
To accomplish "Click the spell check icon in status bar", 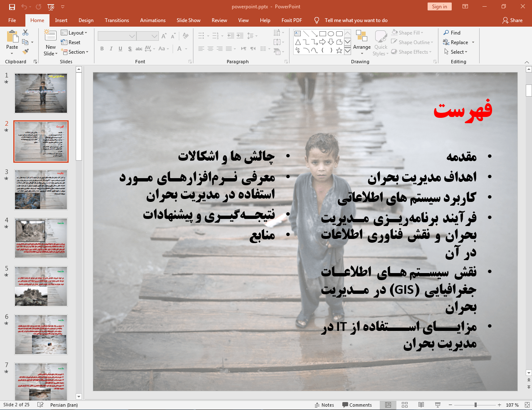I will click(40, 405).
